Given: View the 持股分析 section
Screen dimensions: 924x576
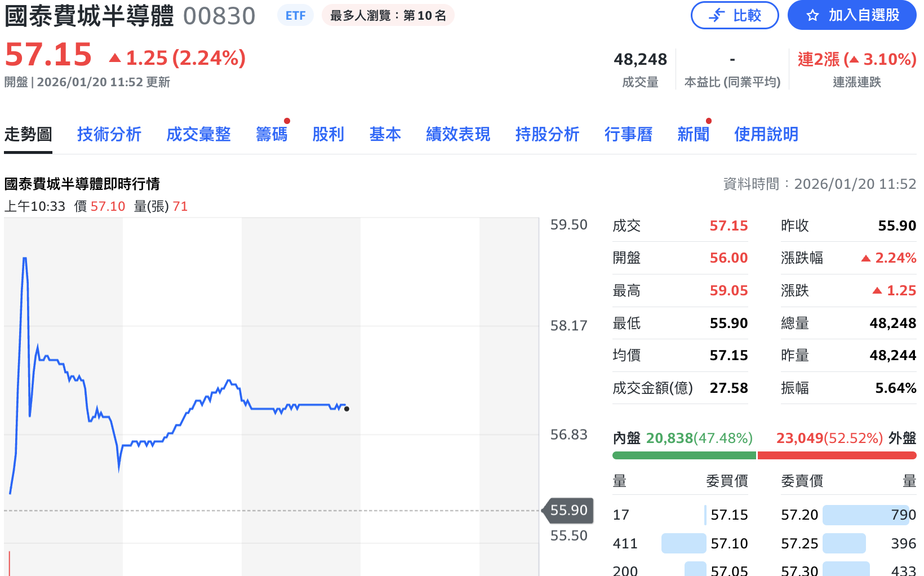Looking at the screenshot, I should tap(547, 135).
